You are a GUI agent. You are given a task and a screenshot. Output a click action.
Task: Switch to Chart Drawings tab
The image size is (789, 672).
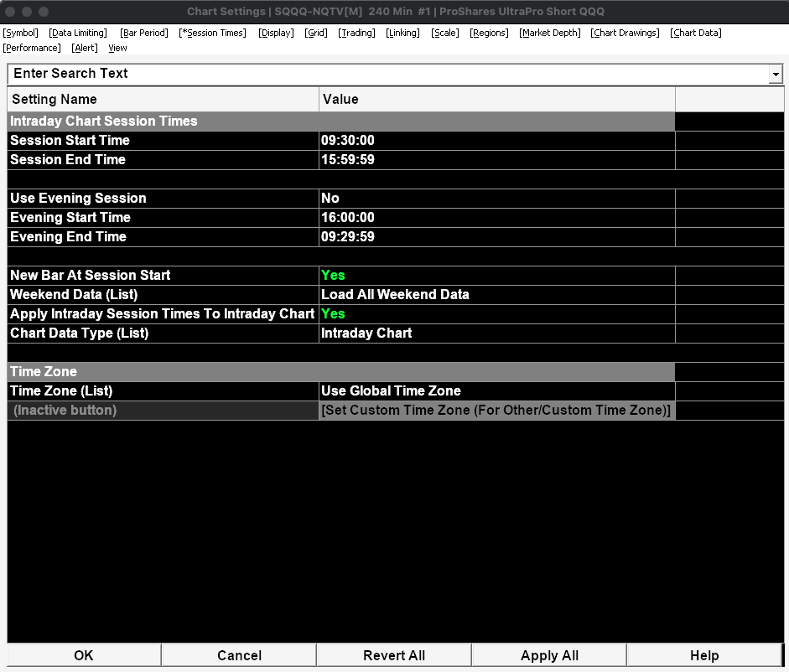coord(625,33)
